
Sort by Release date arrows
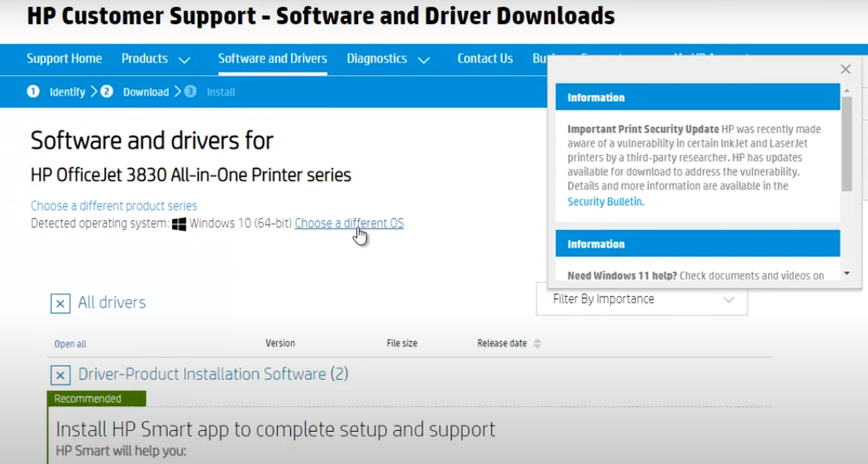coord(537,343)
